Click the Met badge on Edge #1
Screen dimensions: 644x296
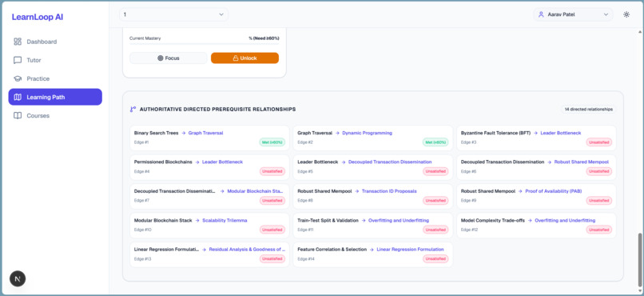click(272, 142)
